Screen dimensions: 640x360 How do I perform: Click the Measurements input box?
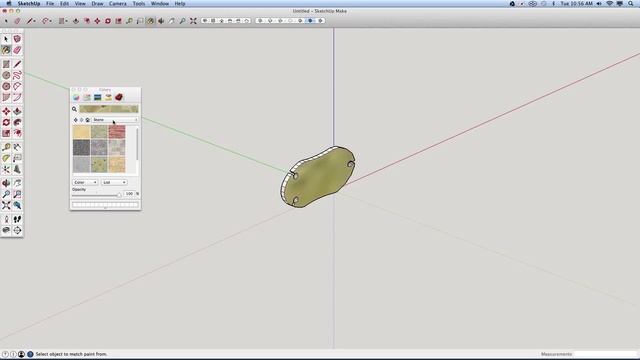(x=606, y=354)
